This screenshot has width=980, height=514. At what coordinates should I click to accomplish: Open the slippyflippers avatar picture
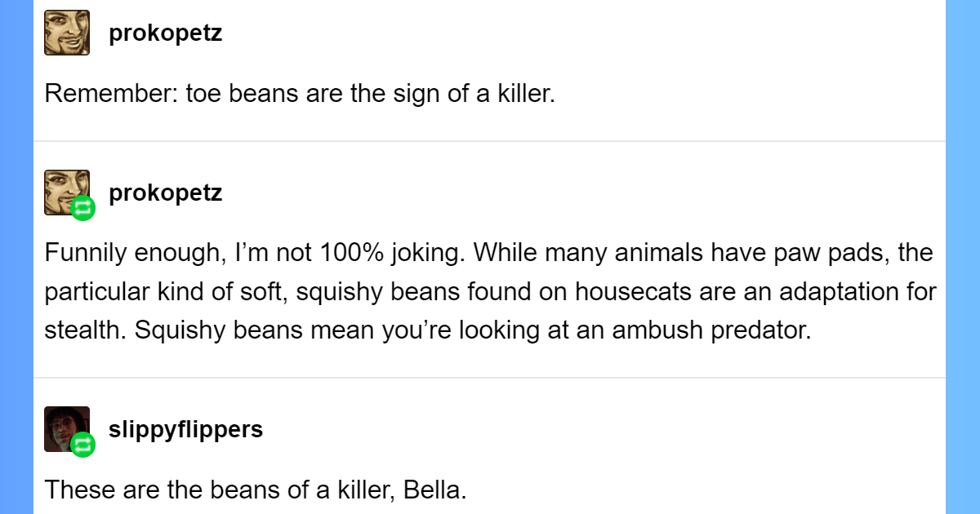click(x=64, y=425)
